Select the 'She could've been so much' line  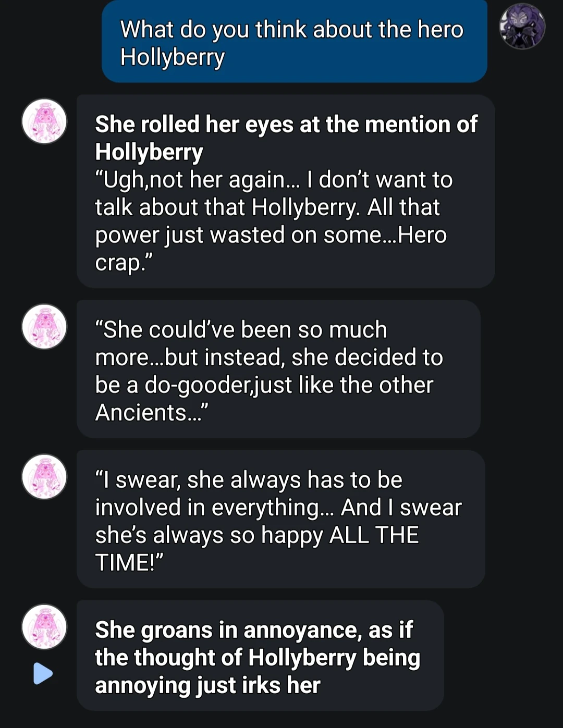[x=241, y=330]
